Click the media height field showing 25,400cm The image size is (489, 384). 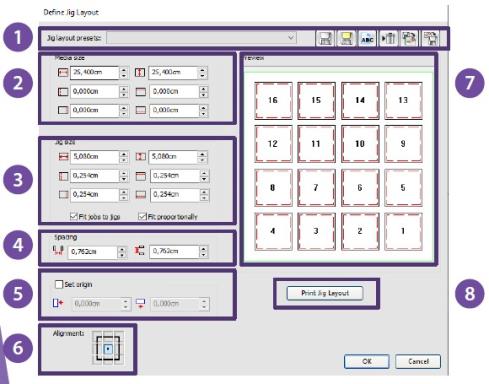[173, 72]
